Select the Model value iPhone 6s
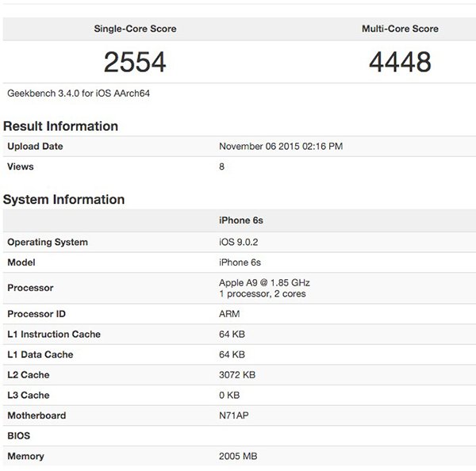 click(x=240, y=262)
